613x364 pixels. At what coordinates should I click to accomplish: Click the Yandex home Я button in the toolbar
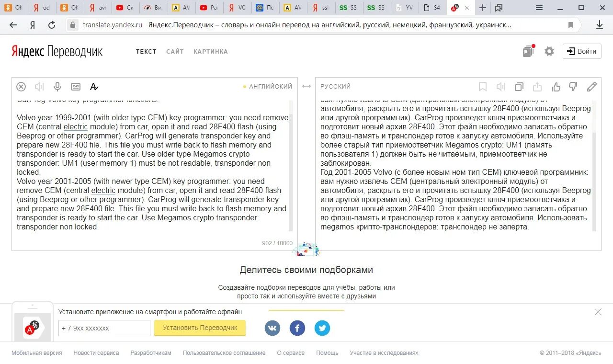(x=33, y=25)
